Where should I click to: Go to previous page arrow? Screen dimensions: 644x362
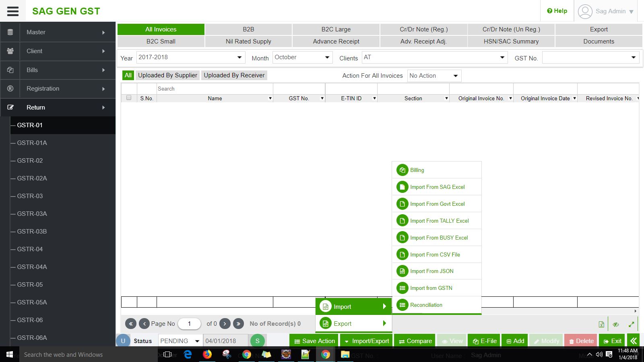pos(144,323)
